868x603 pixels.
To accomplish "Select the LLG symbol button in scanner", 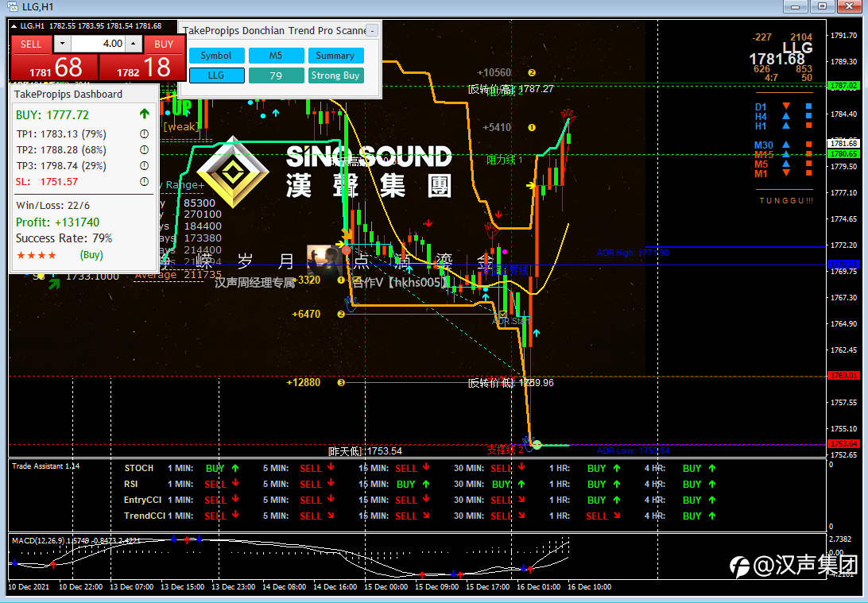I will pyautogui.click(x=216, y=75).
